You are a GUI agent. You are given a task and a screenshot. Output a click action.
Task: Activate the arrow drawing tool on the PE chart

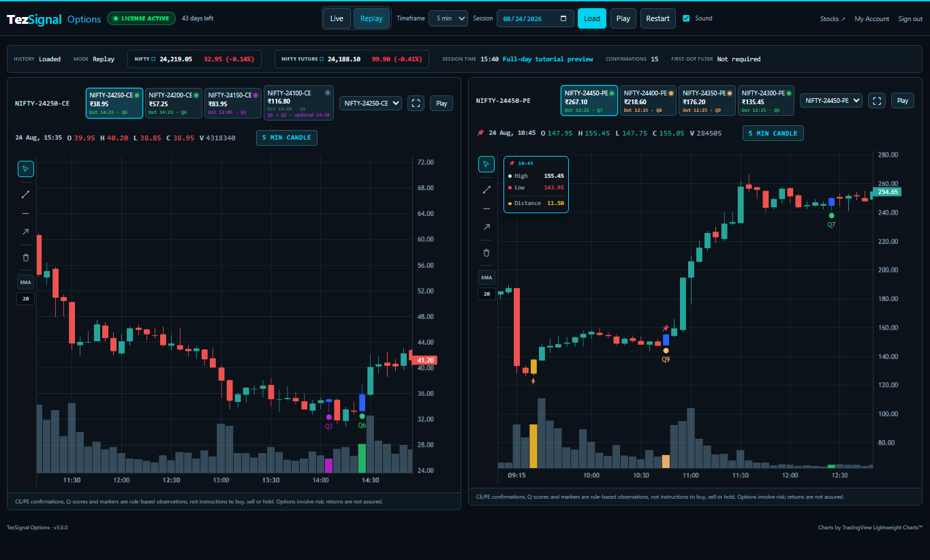[x=486, y=227]
